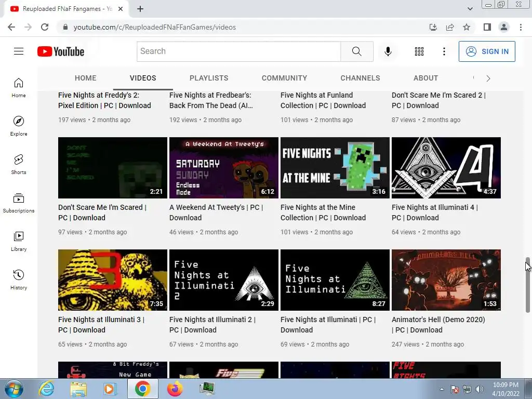
Task: Play Animator's Hell thumbnail 1:53
Action: 446,280
